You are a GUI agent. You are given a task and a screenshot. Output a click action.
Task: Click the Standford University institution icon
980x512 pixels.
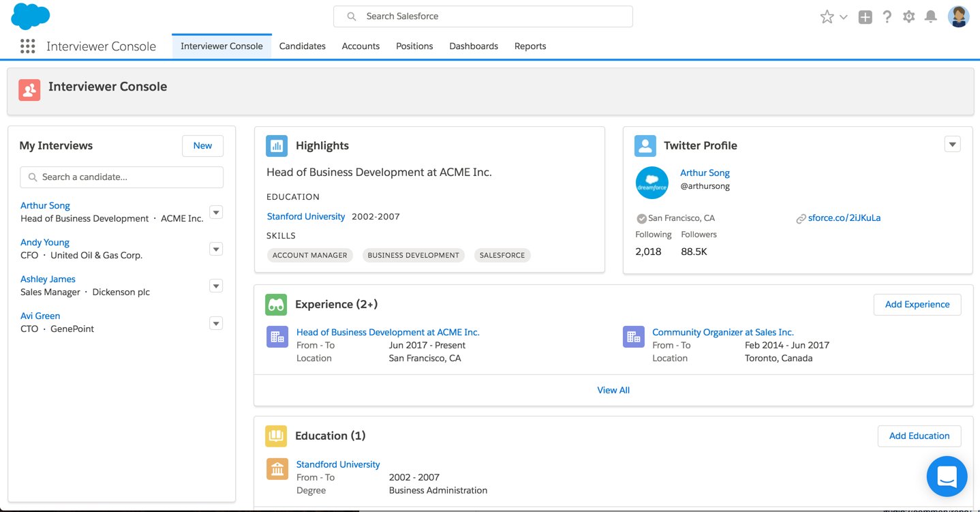pyautogui.click(x=277, y=469)
